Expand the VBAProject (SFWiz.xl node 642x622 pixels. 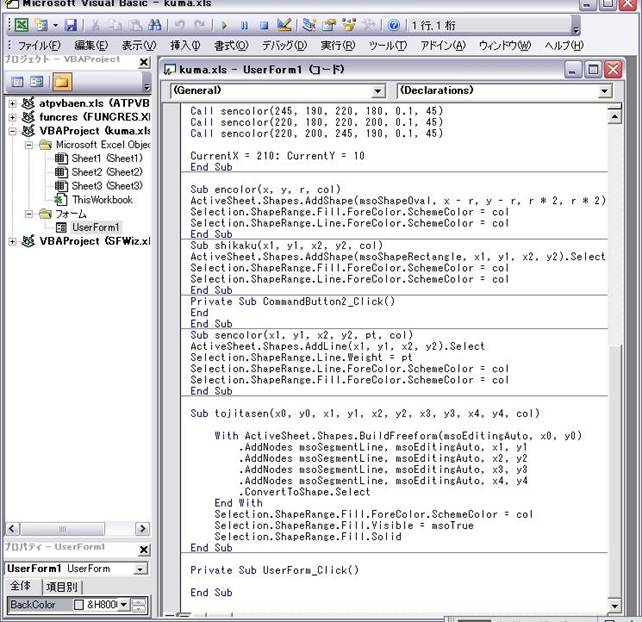coord(12,242)
